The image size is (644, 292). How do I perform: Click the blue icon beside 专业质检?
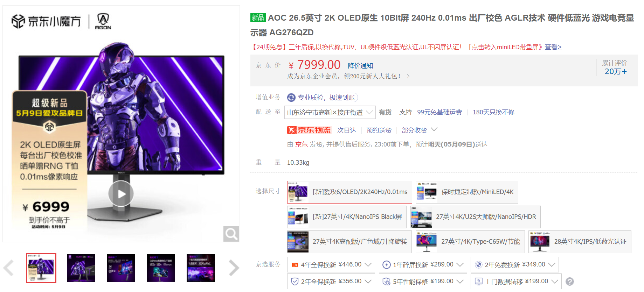(291, 98)
